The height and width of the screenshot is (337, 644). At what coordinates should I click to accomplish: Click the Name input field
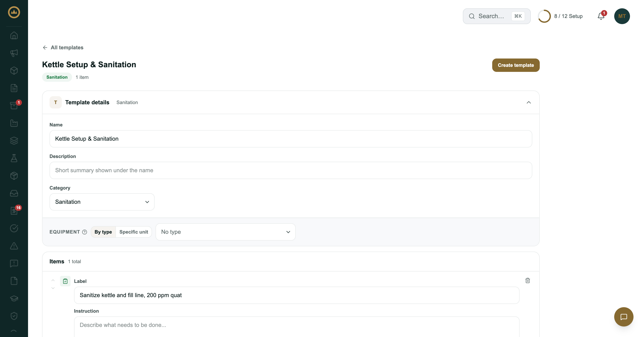point(290,139)
